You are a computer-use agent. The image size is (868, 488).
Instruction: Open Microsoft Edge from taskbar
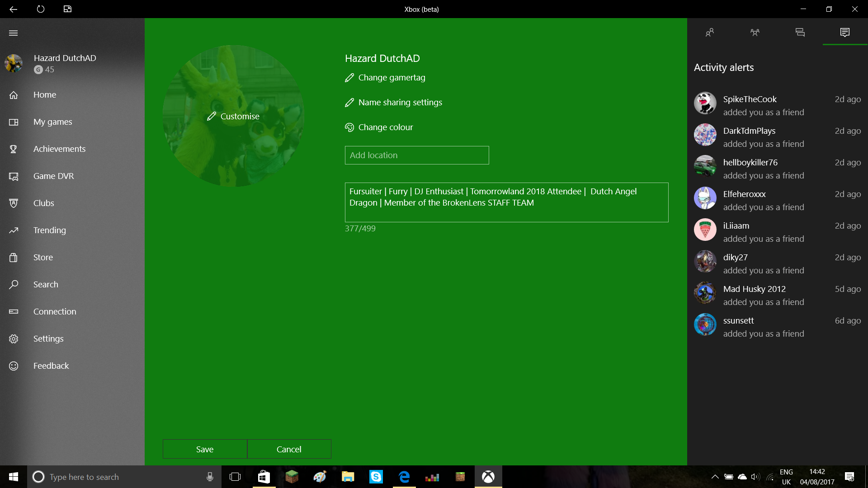404,477
